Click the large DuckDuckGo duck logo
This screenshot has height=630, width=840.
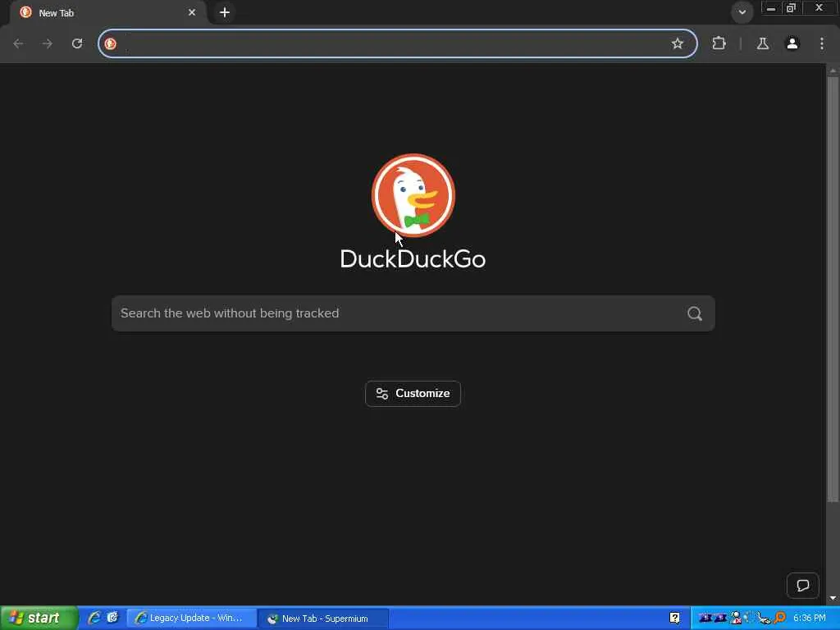[413, 195]
